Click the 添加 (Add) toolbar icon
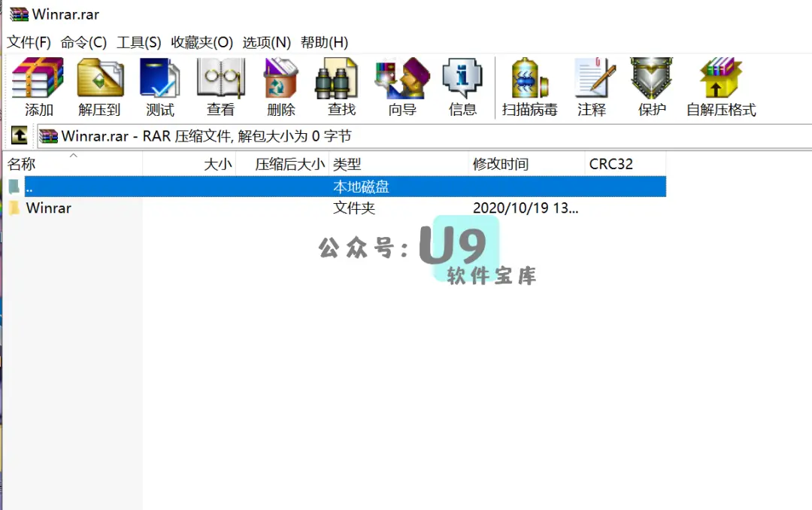Screen dimensions: 812x510 pos(38,77)
